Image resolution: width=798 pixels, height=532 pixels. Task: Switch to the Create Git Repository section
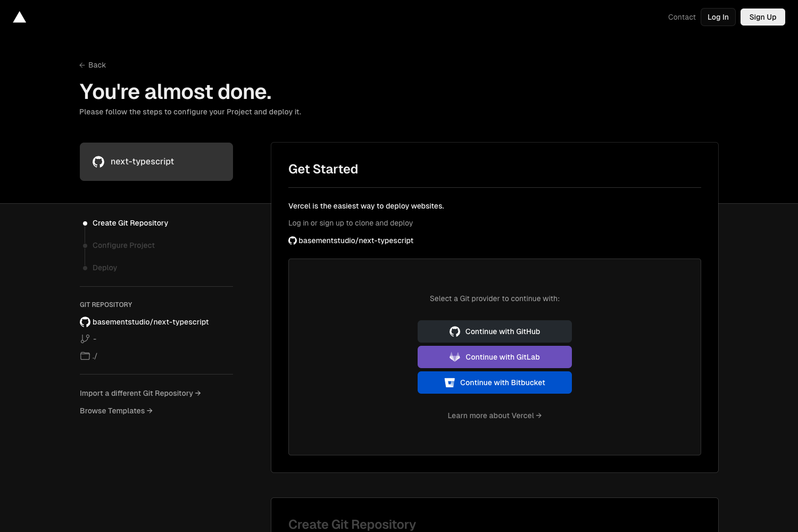[x=352, y=524]
